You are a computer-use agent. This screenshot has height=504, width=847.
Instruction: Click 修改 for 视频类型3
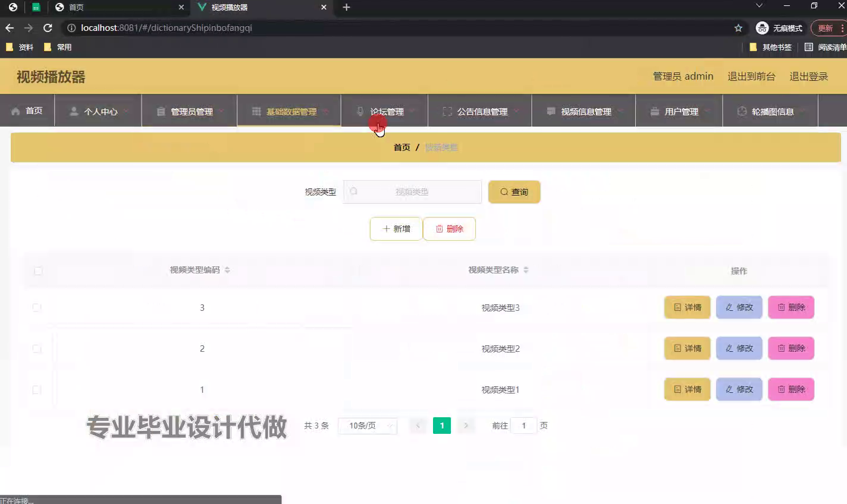(x=739, y=307)
